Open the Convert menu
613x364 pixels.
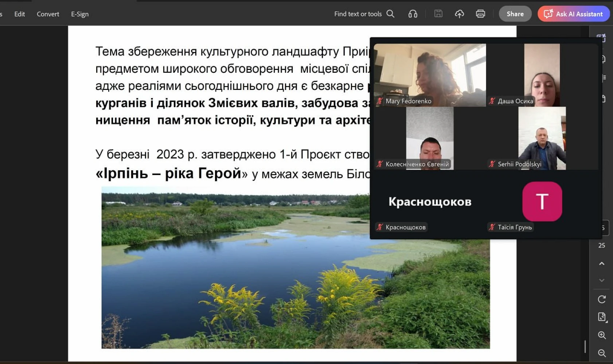pyautogui.click(x=48, y=14)
